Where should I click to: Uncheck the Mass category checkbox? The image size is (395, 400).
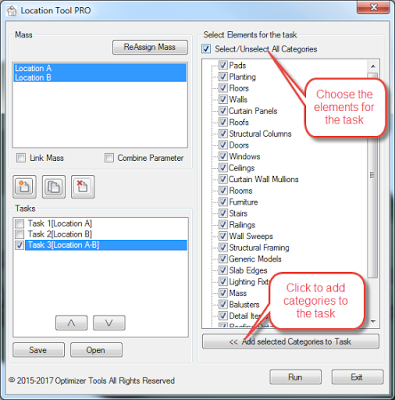point(223,293)
